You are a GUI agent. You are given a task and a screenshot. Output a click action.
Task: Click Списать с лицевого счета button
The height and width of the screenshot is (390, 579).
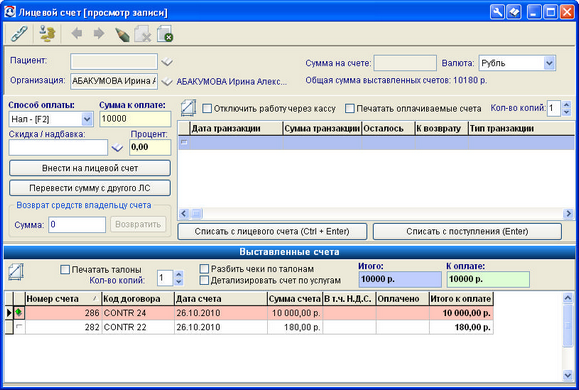pos(272,232)
